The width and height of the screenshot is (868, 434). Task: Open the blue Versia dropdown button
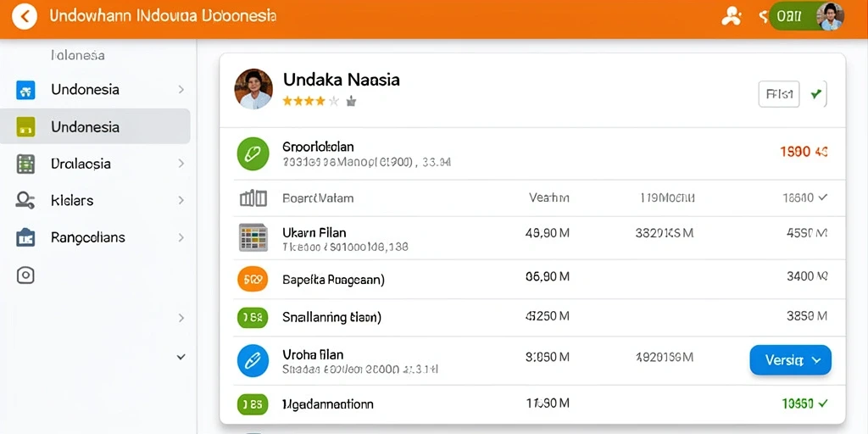790,359
